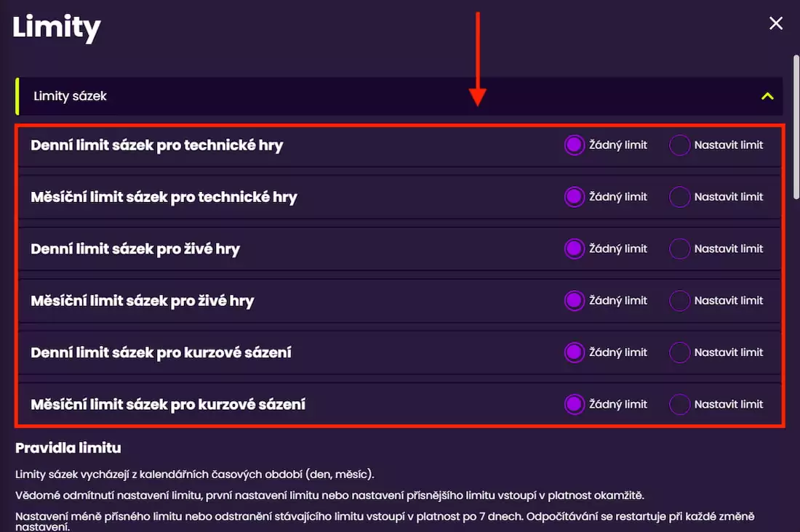
Task: Choose Nastavit limit for monthly živé hry
Action: pos(679,300)
